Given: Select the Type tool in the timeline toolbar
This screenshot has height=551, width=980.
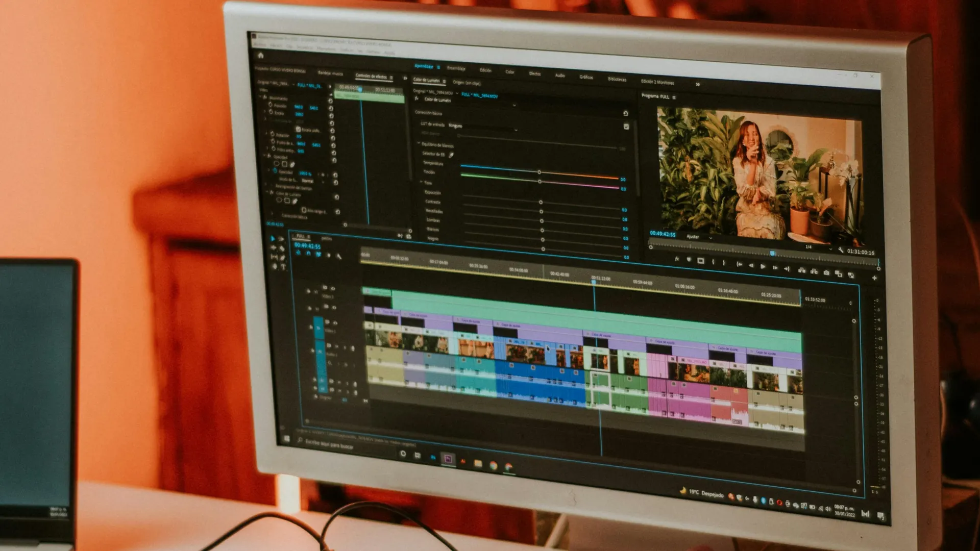Looking at the screenshot, I should pos(283,267).
